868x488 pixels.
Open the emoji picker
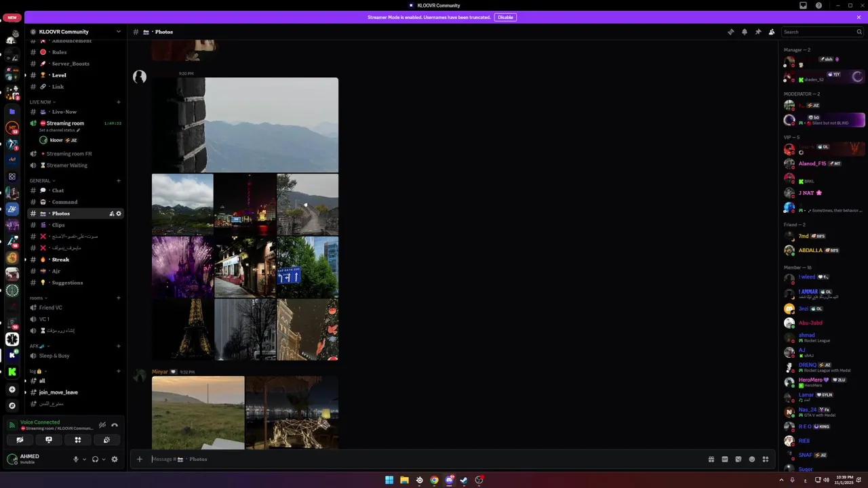[752, 459]
